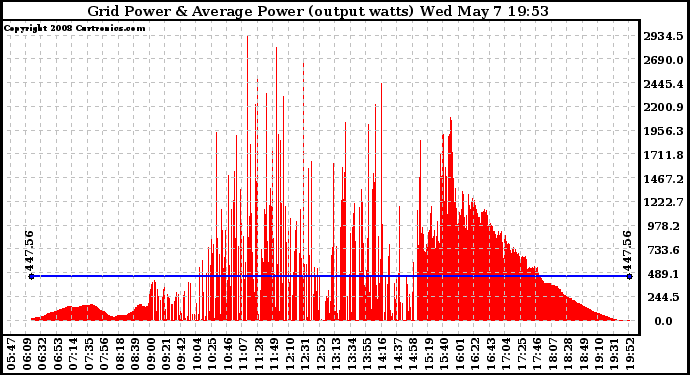Click the 19:31 time label
The width and height of the screenshot is (690, 375).
click(x=614, y=354)
